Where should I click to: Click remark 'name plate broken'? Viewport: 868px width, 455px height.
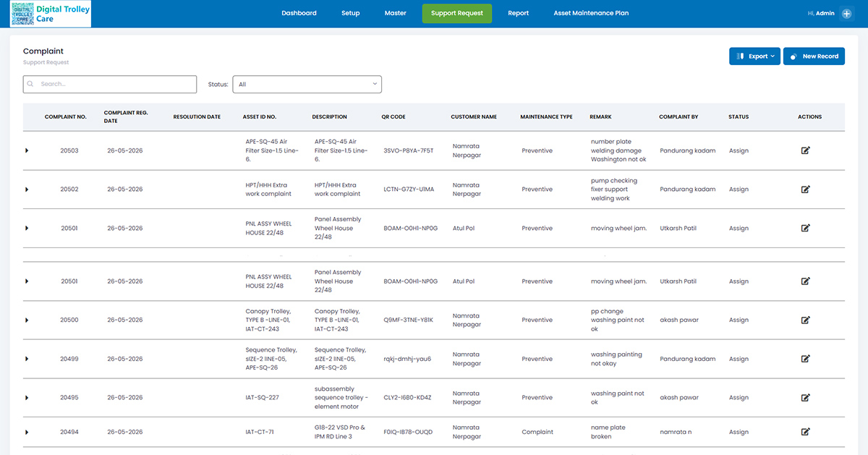click(x=608, y=432)
